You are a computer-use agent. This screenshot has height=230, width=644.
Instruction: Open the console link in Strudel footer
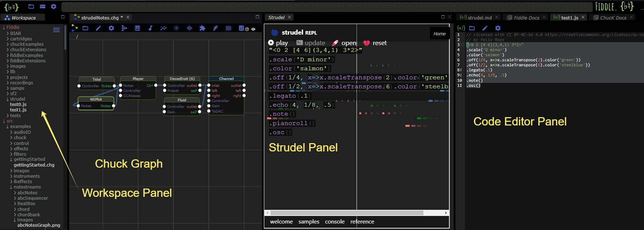point(335,222)
